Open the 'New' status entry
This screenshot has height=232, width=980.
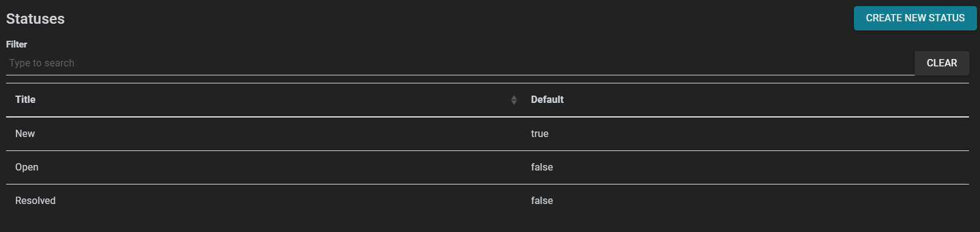click(x=25, y=134)
